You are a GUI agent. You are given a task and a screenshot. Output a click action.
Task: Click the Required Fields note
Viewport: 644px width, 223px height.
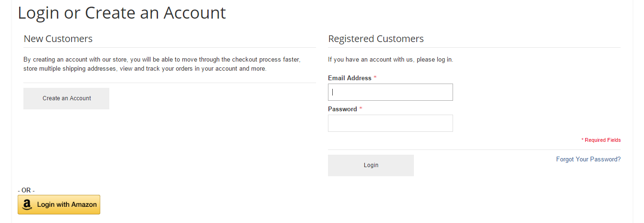point(602,140)
